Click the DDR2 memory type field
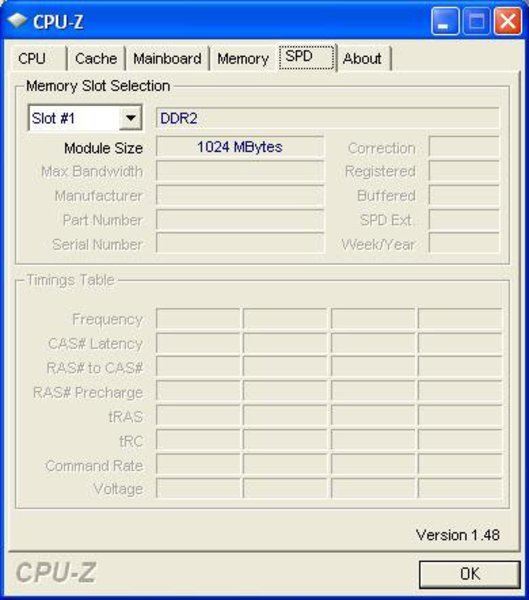The height and width of the screenshot is (600, 529). [x=328, y=118]
